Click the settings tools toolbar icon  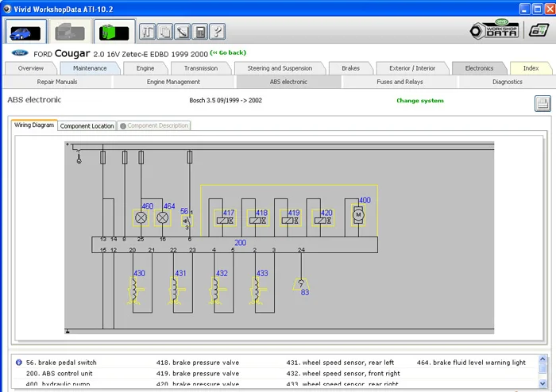(148, 32)
